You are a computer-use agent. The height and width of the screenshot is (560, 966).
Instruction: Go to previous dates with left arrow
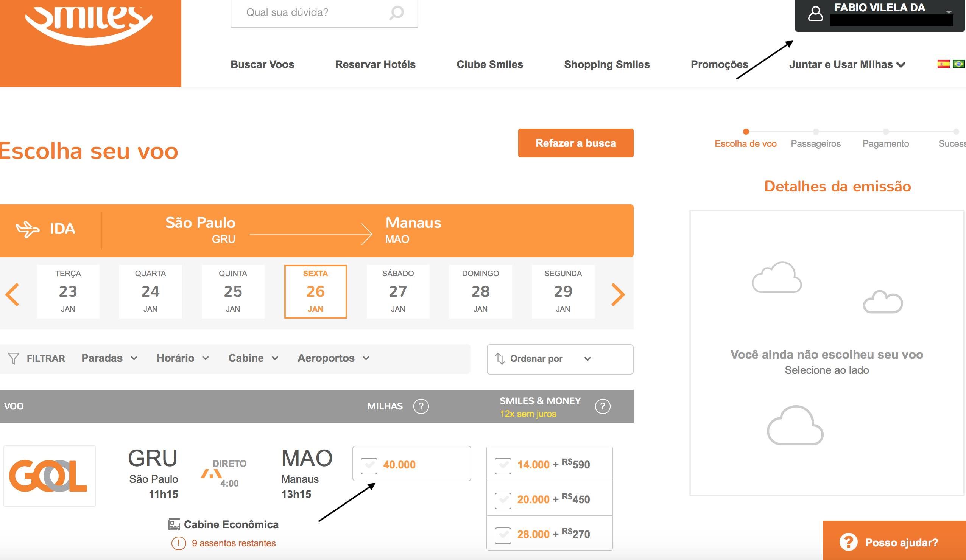click(12, 294)
